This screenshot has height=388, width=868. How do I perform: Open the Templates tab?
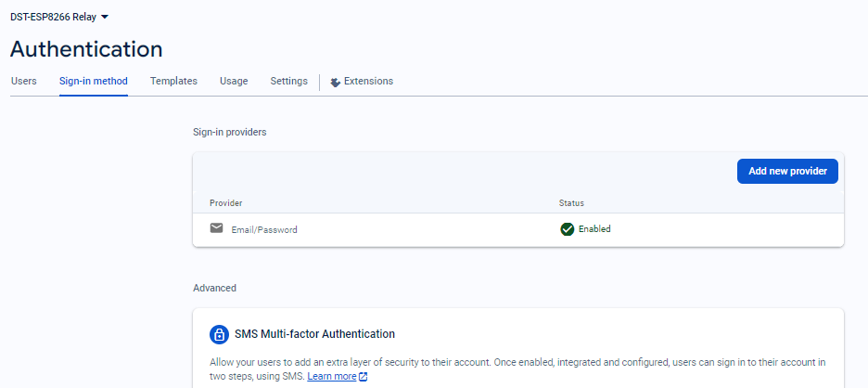tap(173, 82)
